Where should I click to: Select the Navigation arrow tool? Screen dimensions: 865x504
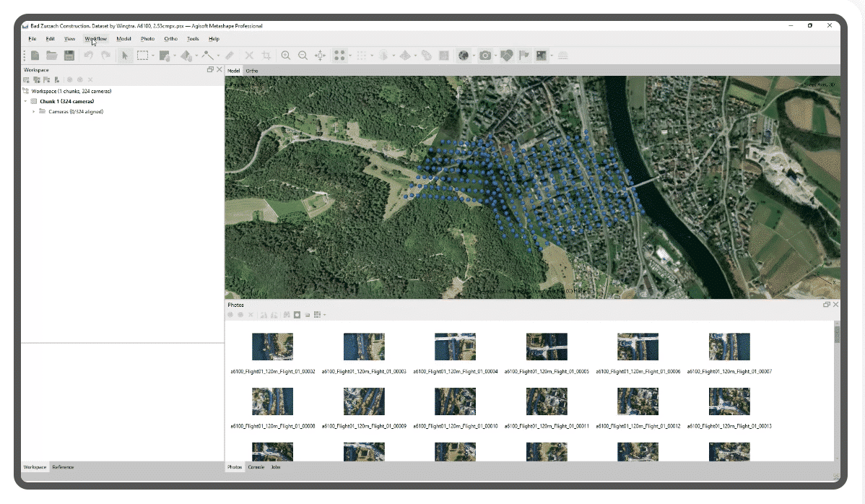(125, 55)
